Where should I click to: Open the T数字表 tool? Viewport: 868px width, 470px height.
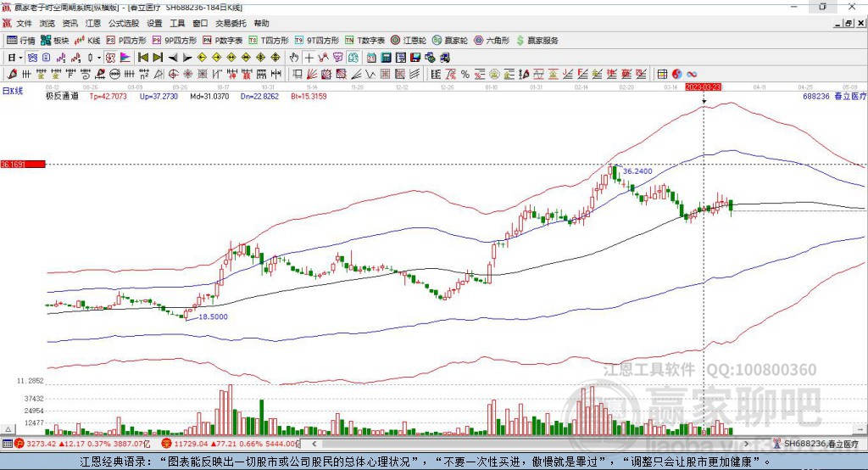(364, 41)
